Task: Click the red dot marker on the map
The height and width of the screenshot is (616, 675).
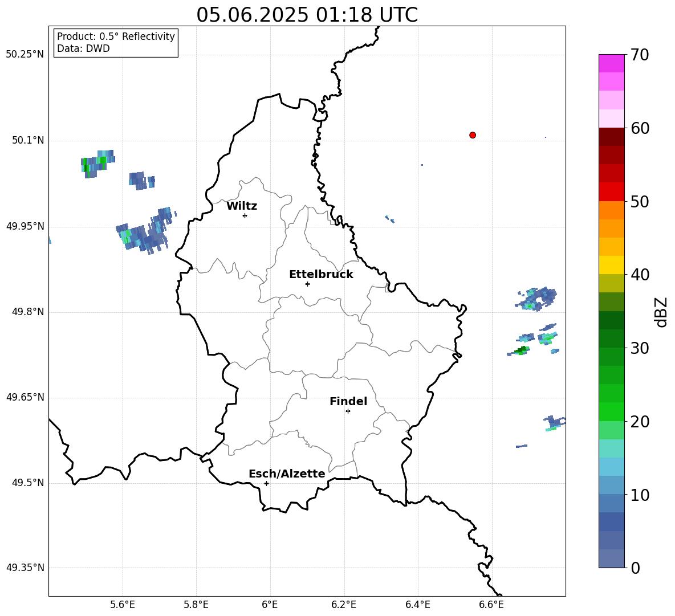Action: point(473,135)
